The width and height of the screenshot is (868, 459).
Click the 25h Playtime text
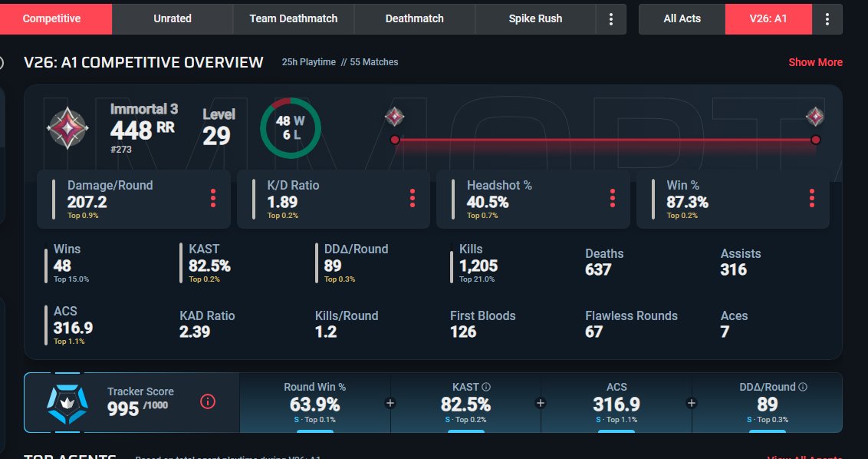(x=309, y=62)
